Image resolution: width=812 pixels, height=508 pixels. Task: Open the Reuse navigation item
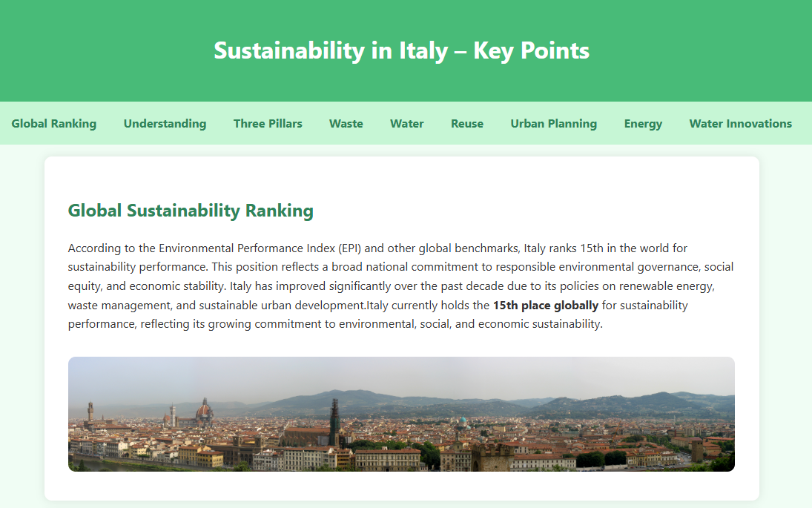[x=466, y=124]
